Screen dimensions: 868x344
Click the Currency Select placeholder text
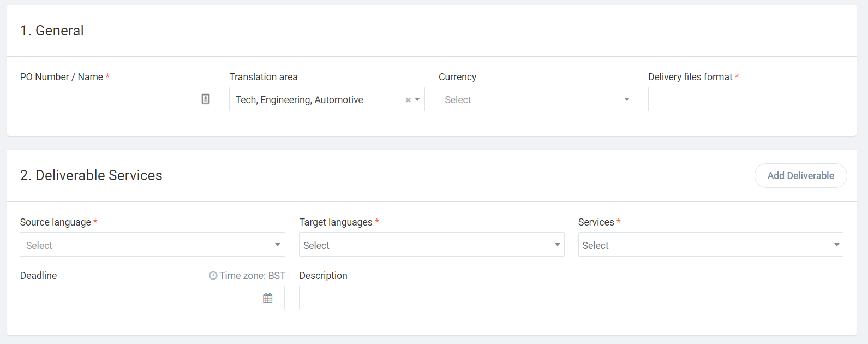(458, 100)
